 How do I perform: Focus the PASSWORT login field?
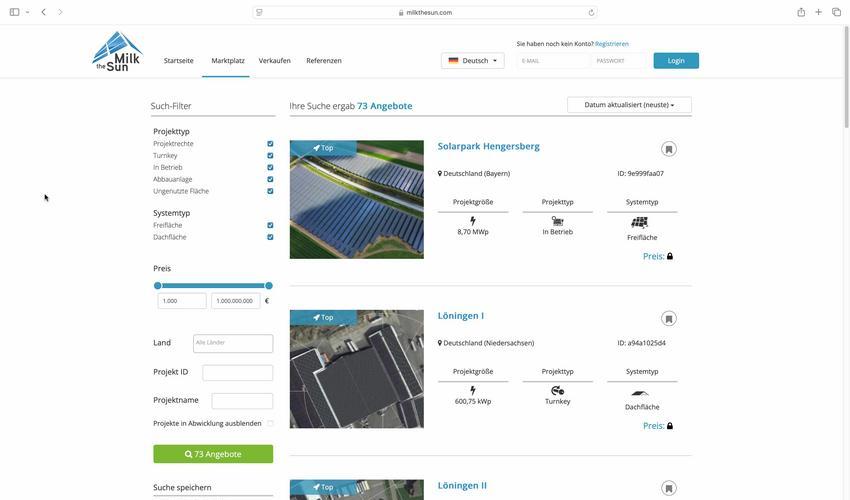click(620, 61)
